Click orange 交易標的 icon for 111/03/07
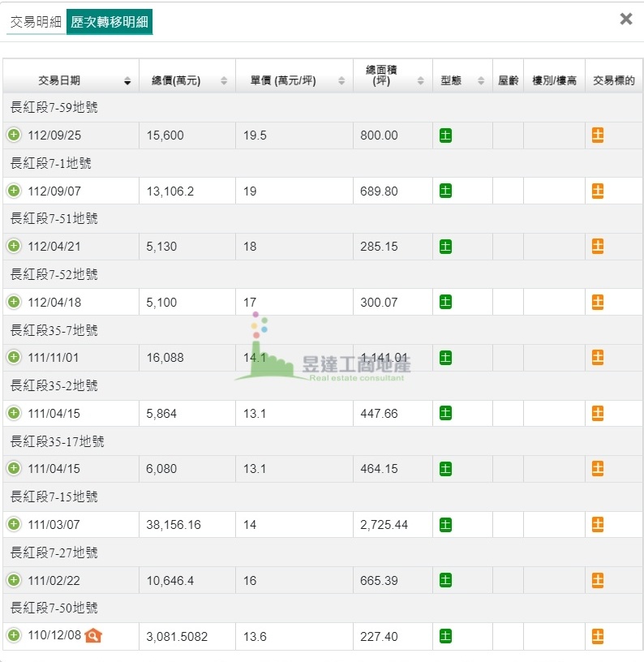Screen dimensions: 644x662 tap(598, 525)
